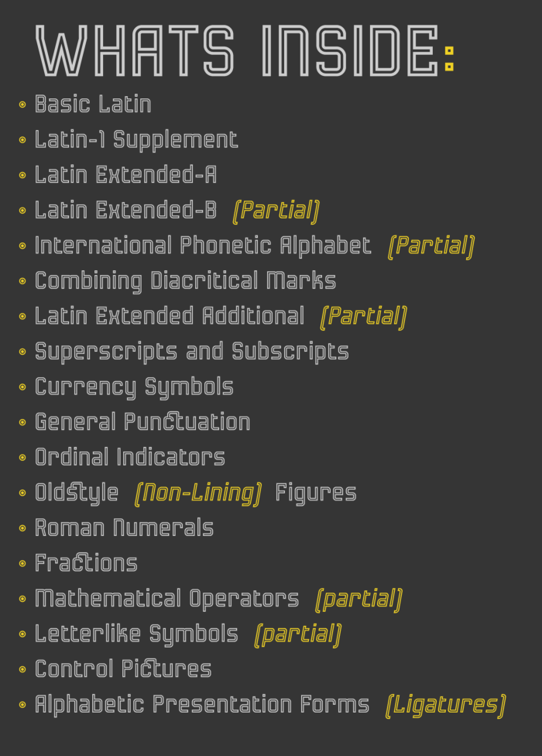Screen dimensions: 542x756
Task: Click (Partial) next to Latin Extended-B
Action: coord(276,211)
